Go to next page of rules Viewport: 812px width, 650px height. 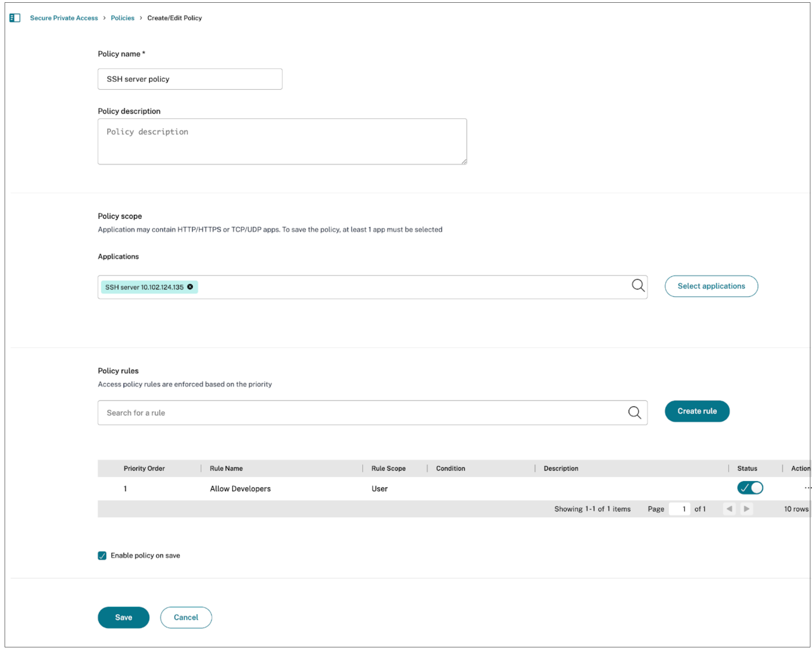point(747,509)
